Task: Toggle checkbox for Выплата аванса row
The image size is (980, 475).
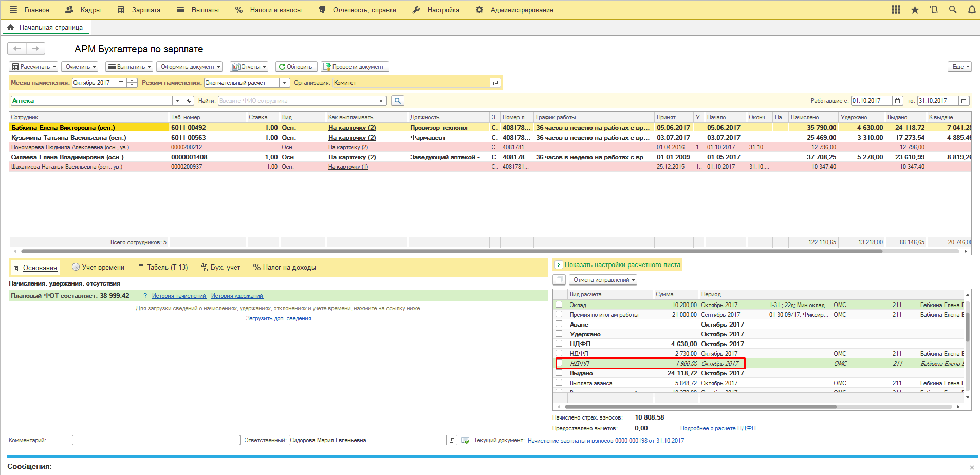Action: pyautogui.click(x=559, y=383)
